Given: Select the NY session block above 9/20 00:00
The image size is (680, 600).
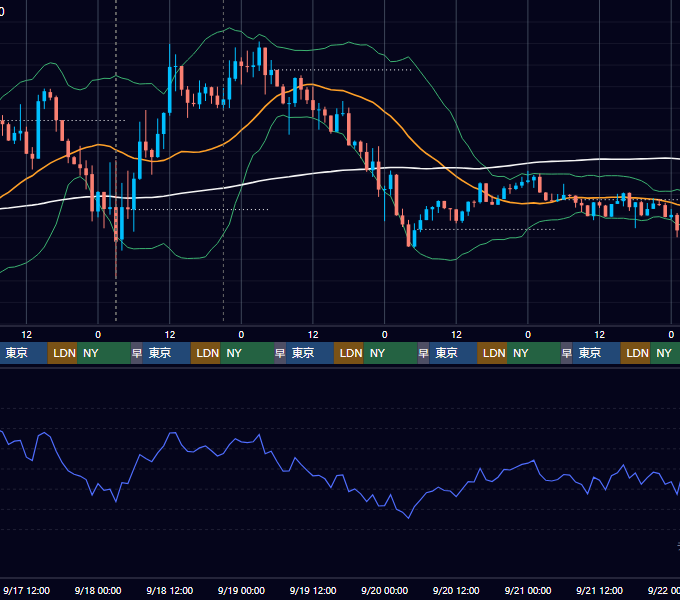Looking at the screenshot, I should (390, 353).
